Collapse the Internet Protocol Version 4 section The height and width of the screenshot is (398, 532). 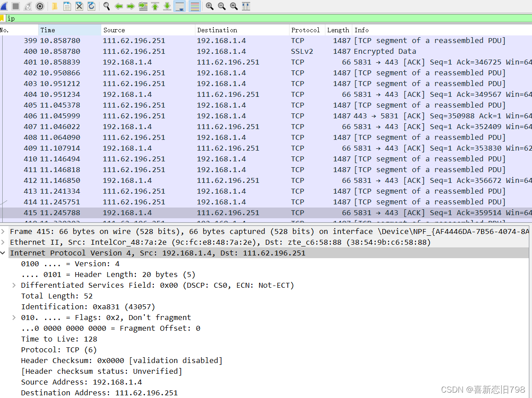click(x=3, y=253)
